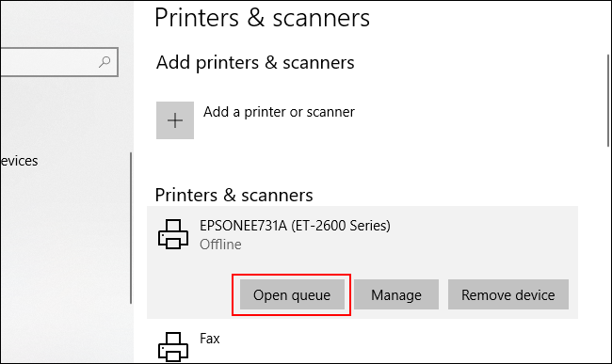Open the partially visible devices sidebar item
612x364 pixels.
[x=19, y=161]
